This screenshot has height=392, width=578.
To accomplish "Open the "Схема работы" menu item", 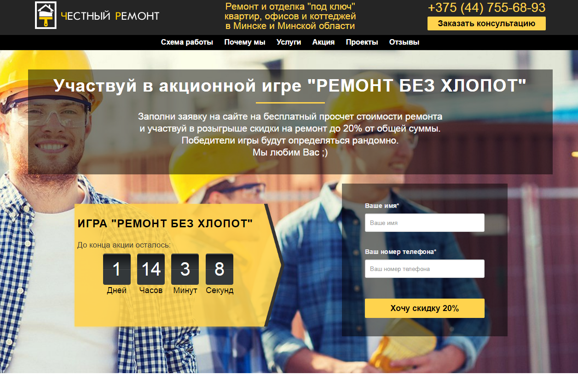I will pos(187,42).
